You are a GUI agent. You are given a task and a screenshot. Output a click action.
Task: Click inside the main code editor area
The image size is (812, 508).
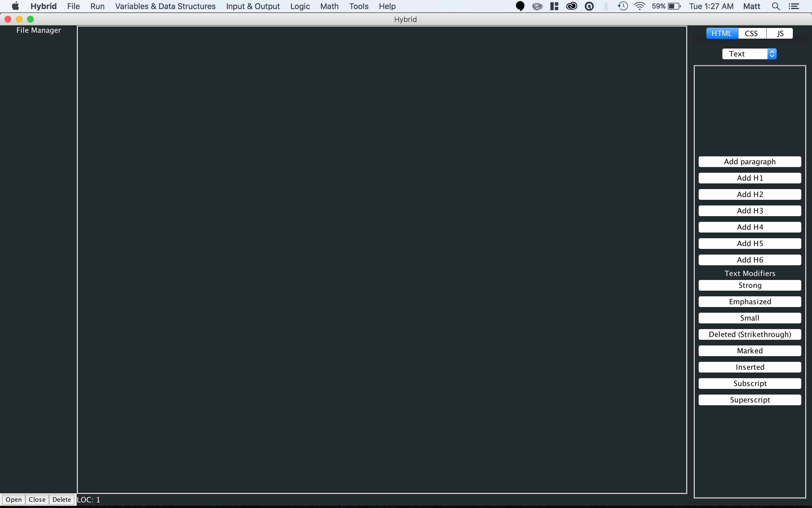(x=382, y=259)
